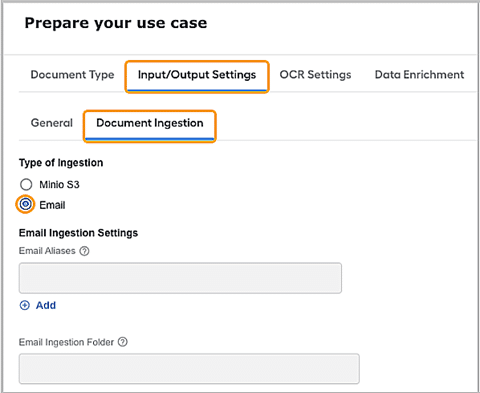
Task: Click the Email Aliases help icon
Action: [84, 251]
